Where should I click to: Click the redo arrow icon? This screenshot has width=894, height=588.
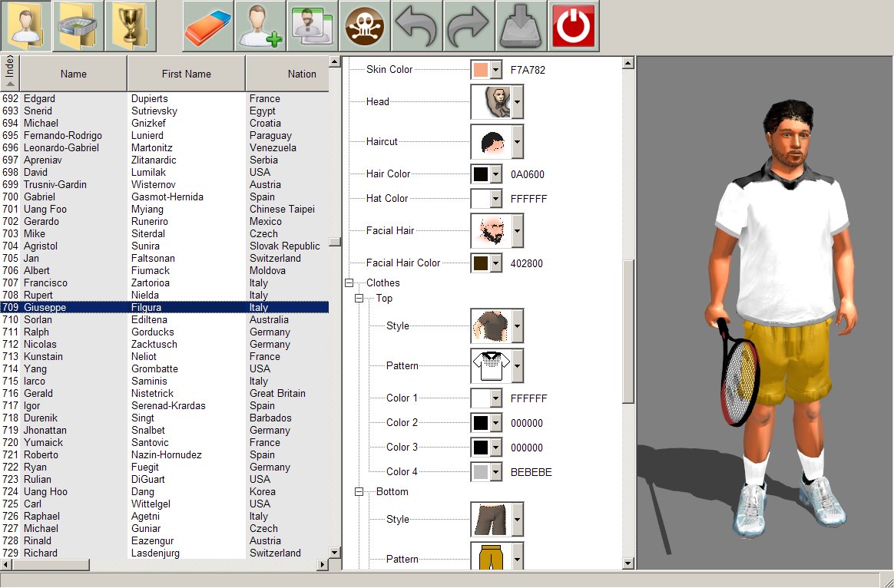pyautogui.click(x=469, y=26)
